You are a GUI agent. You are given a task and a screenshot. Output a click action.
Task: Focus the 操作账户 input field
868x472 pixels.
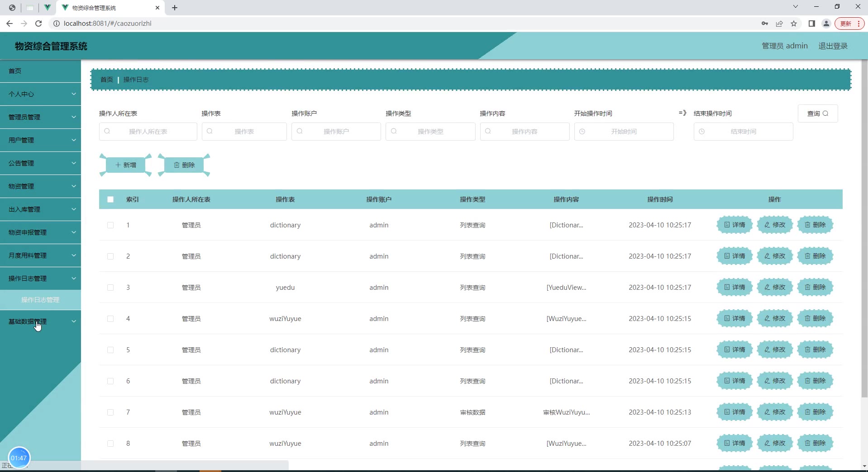pos(336,132)
